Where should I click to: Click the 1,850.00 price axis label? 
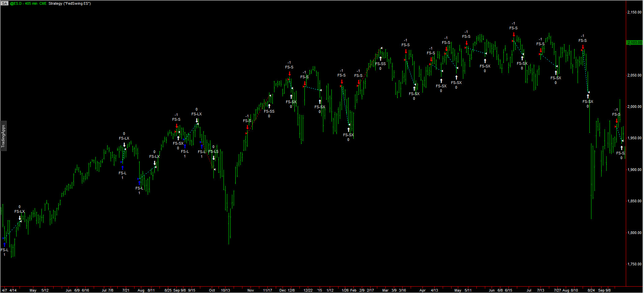coord(634,201)
